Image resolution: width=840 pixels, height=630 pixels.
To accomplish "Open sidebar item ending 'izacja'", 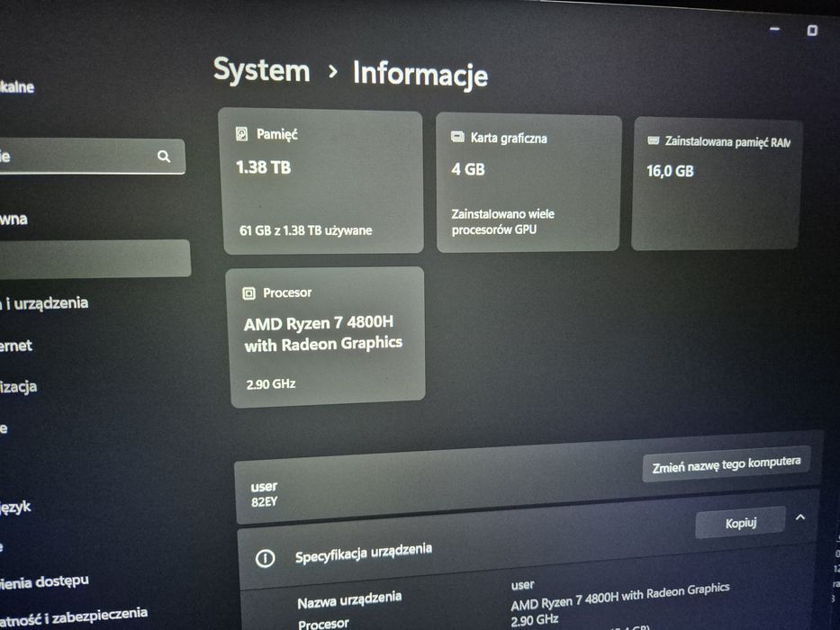I will point(18,387).
